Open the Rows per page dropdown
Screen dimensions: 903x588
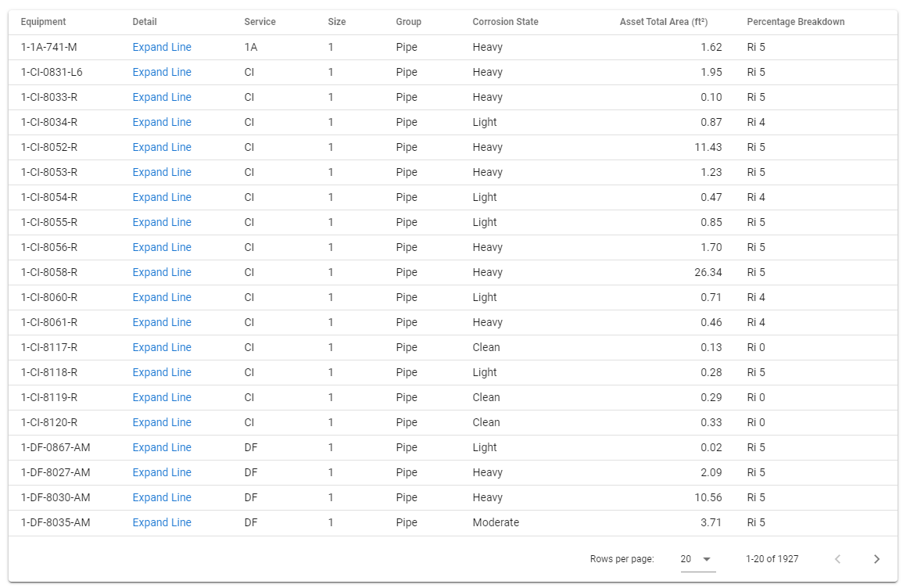click(x=697, y=559)
